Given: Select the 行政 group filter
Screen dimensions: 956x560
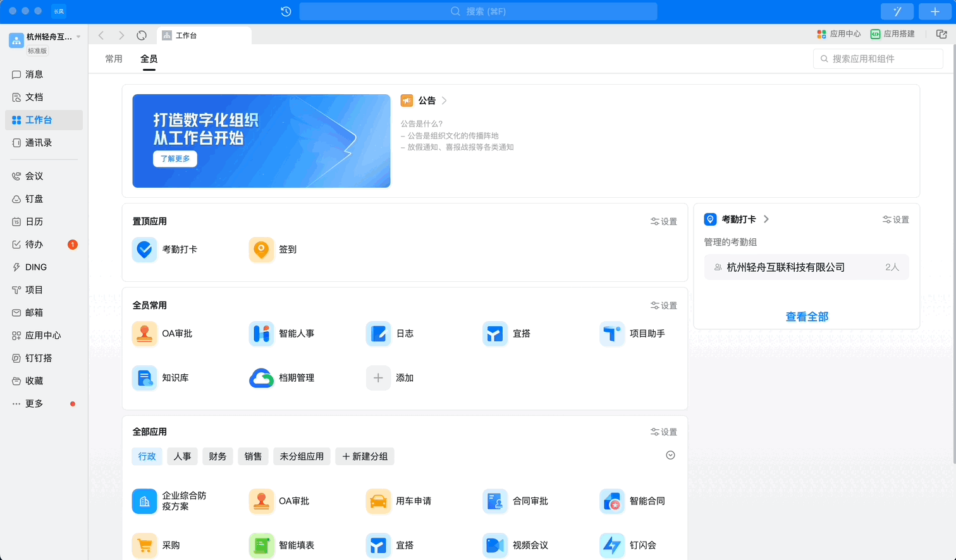Looking at the screenshot, I should pyautogui.click(x=147, y=456).
